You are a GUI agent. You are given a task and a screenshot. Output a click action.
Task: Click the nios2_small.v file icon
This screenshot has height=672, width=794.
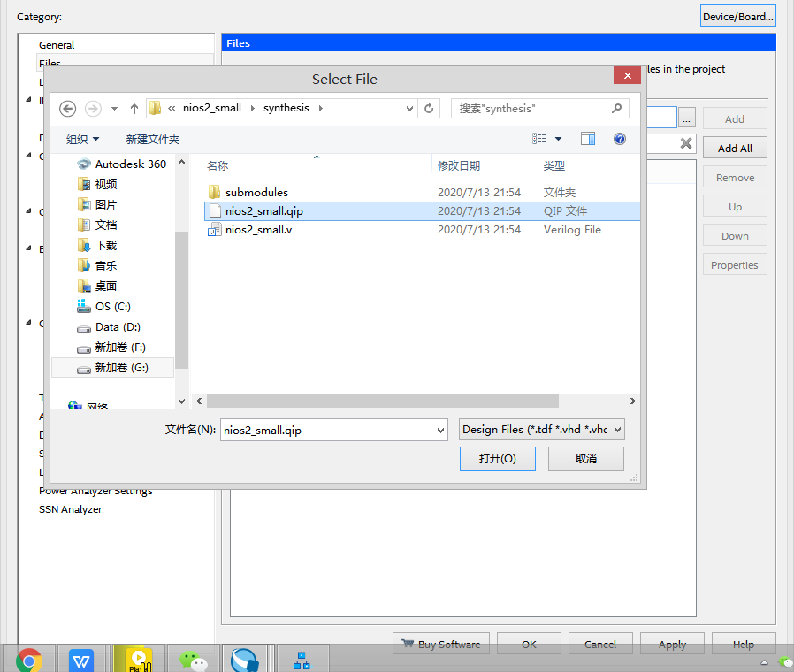[x=215, y=230]
